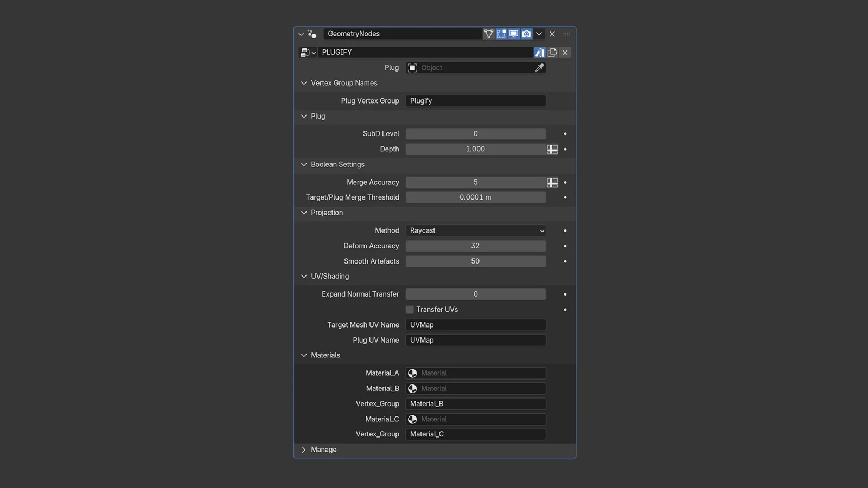Click the Material_B material browser icon

(x=412, y=388)
